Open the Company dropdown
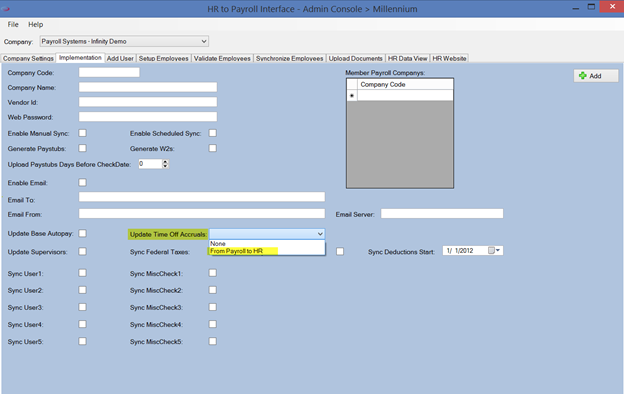Screen dimensions: 624x394 [124, 41]
